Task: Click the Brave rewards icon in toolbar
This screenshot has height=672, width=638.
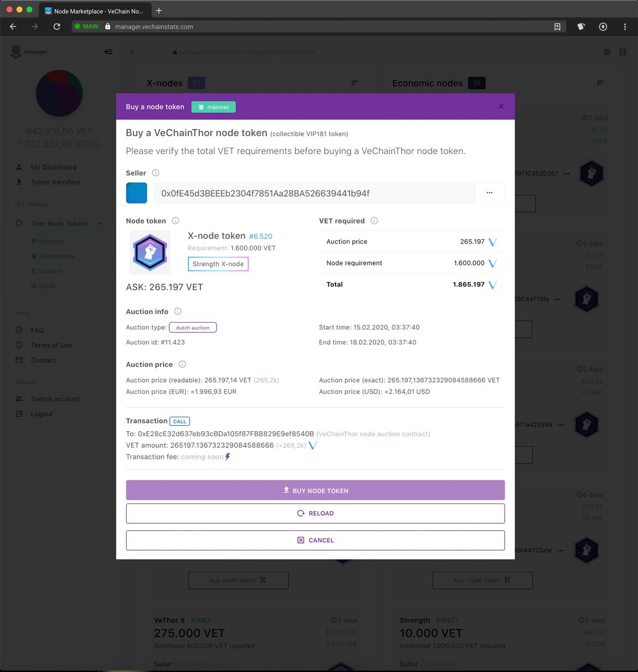Action: [581, 26]
